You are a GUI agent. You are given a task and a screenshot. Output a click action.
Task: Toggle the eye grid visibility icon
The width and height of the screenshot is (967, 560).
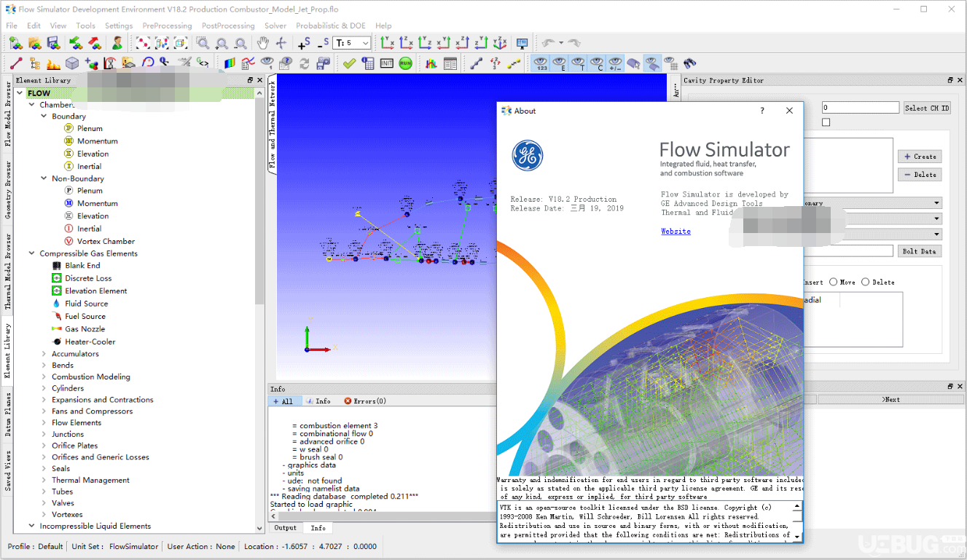click(x=671, y=63)
